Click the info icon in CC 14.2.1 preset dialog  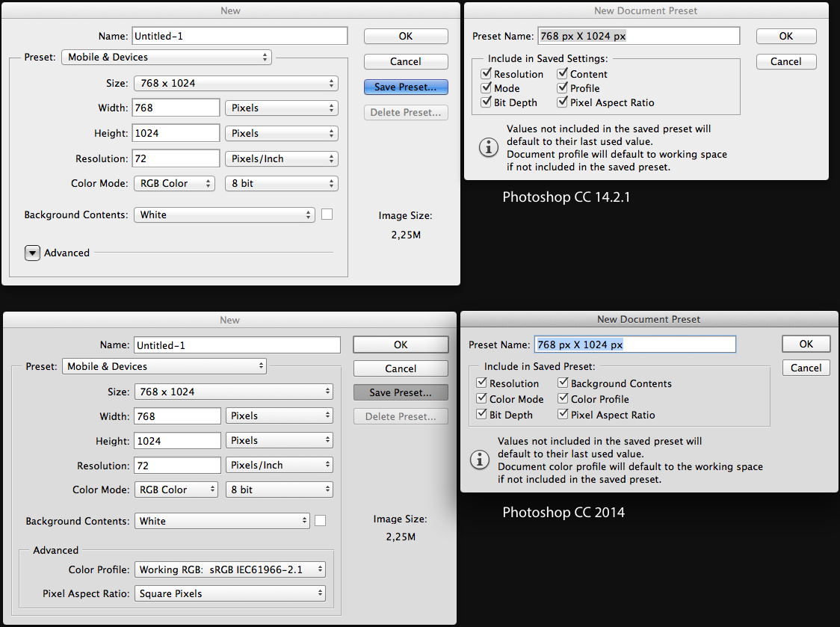(488, 146)
